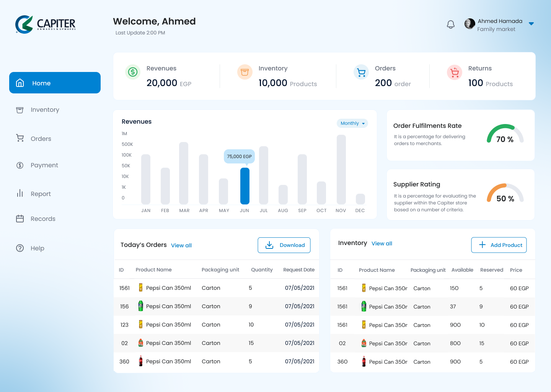The height and width of the screenshot is (392, 551).
Task: Click the Request Date column header
Action: pos(299,270)
